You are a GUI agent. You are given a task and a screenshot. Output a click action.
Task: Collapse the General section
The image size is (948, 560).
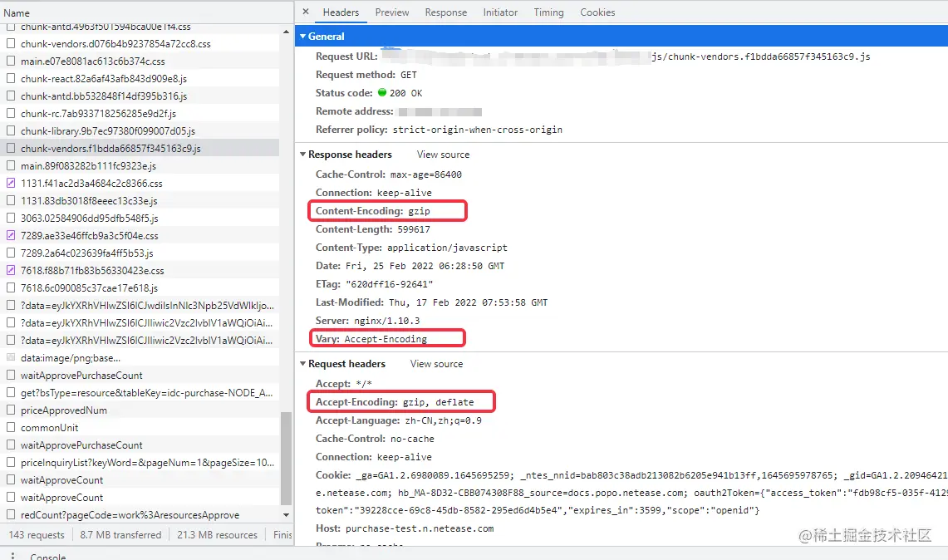(303, 37)
